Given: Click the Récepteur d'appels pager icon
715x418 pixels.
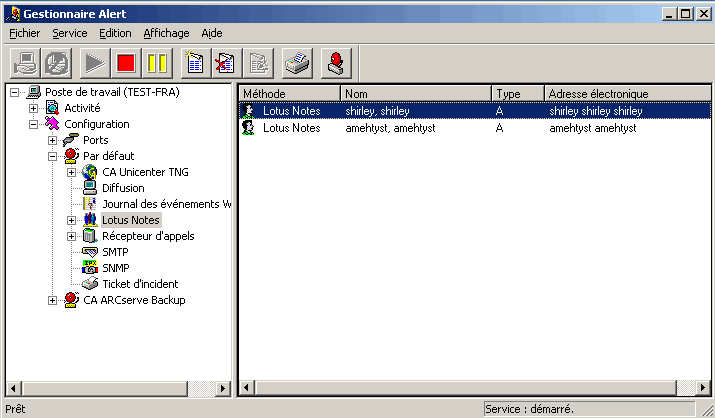Looking at the screenshot, I should coord(90,236).
